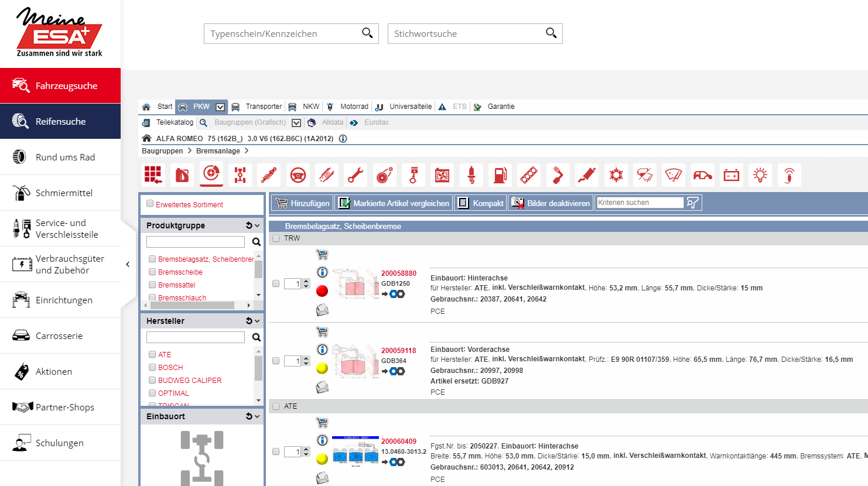Check the Bremsscheibe product group
Screen dimensions: 868x486
[x=152, y=272]
